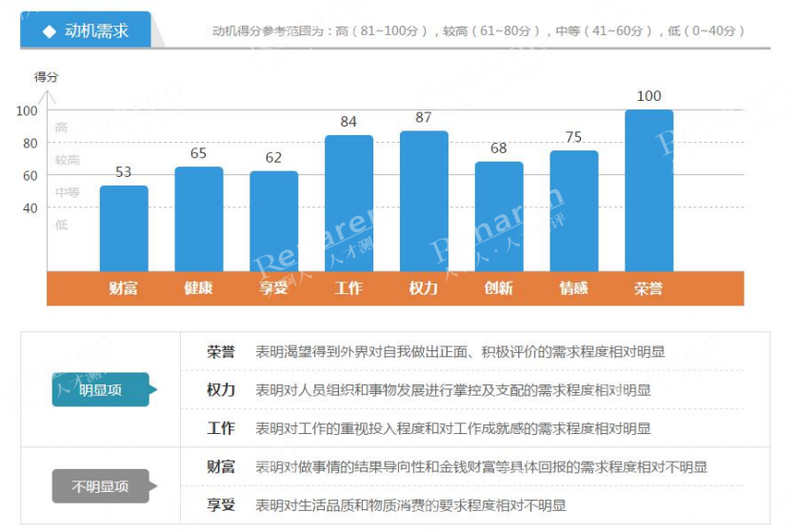798x532 pixels.
Task: Click the 荣誉 bar with score 100
Action: click(648, 190)
